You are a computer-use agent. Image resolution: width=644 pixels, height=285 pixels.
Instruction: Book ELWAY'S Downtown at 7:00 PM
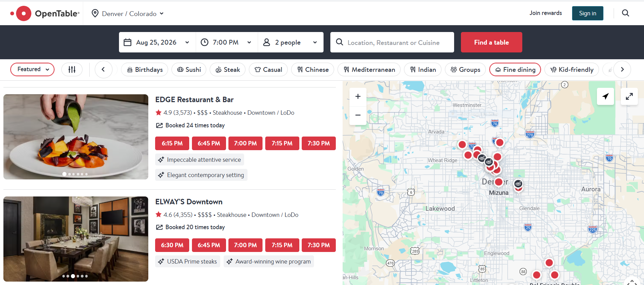coord(245,245)
